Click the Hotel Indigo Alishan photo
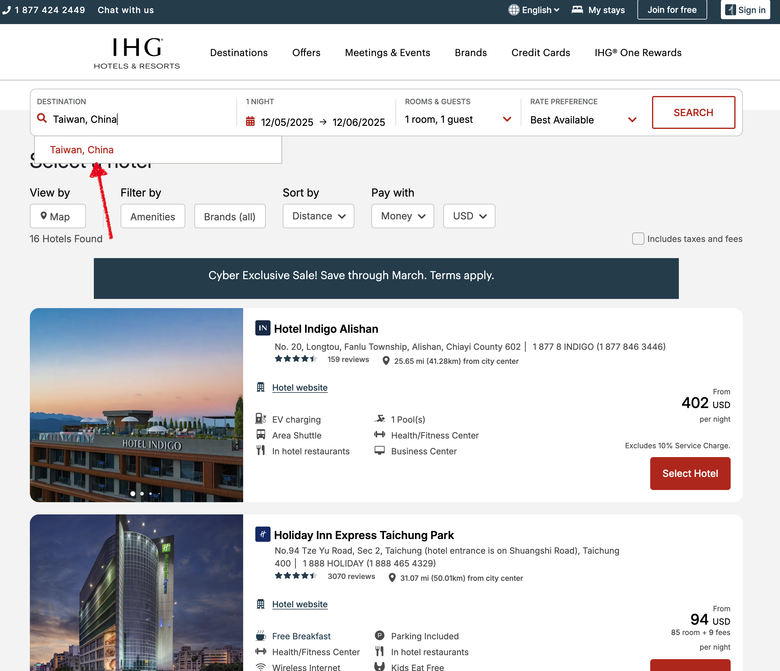The height and width of the screenshot is (671, 780). 136,405
